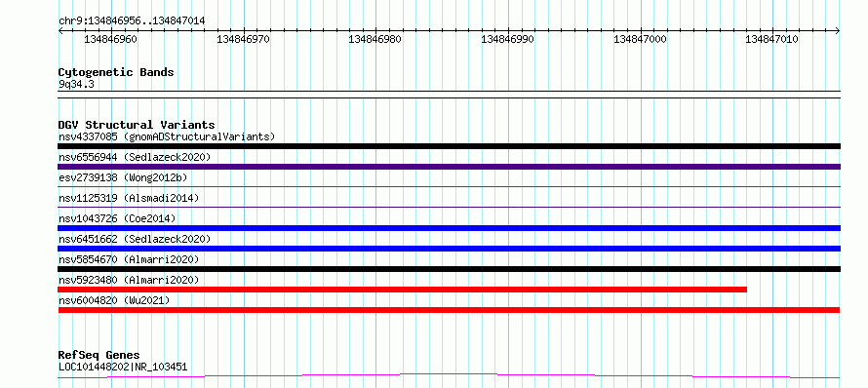Open the nsv6556944 (Sedlazeck2020) label

[x=135, y=157]
